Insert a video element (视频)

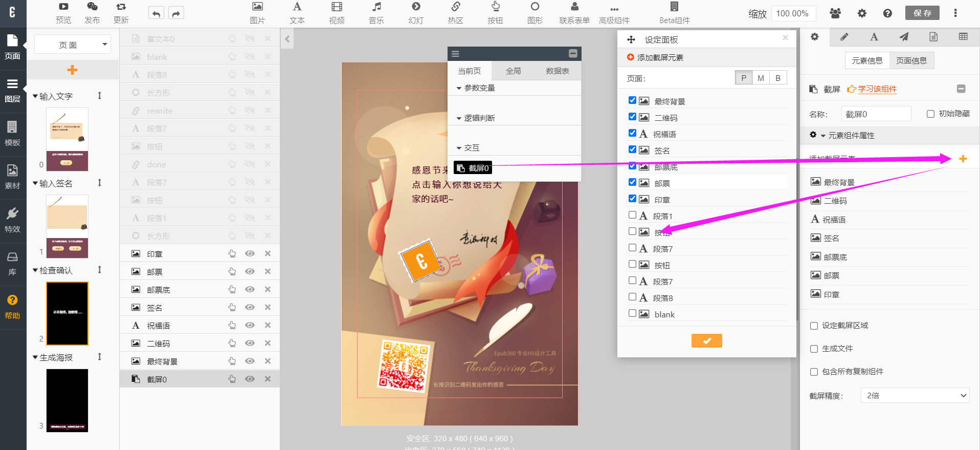pos(337,13)
